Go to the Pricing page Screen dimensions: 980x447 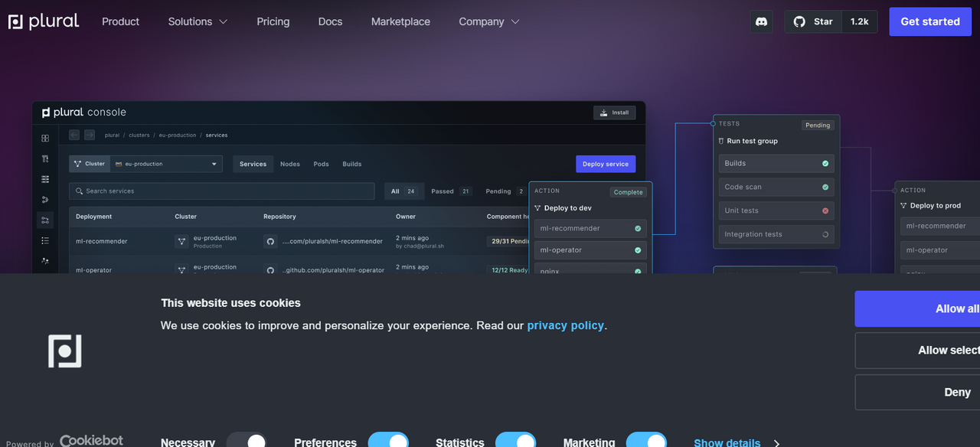[273, 21]
